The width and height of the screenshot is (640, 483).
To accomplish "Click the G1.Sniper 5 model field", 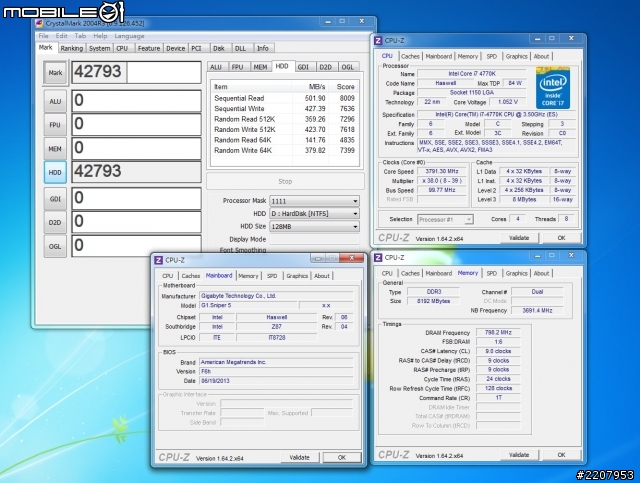I will tap(248, 305).
